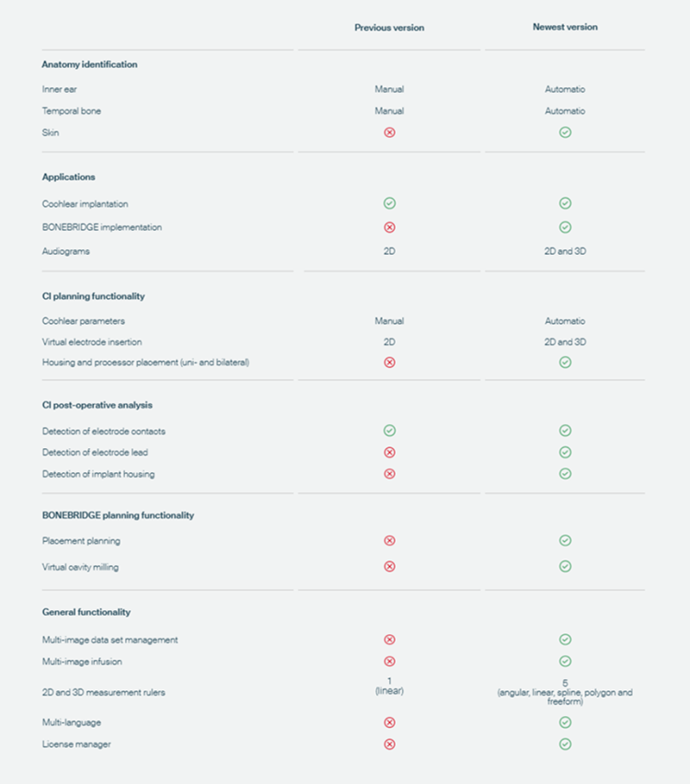Click Detection of electrode contacts newest version check
This screenshot has height=784, width=690.
(x=565, y=431)
